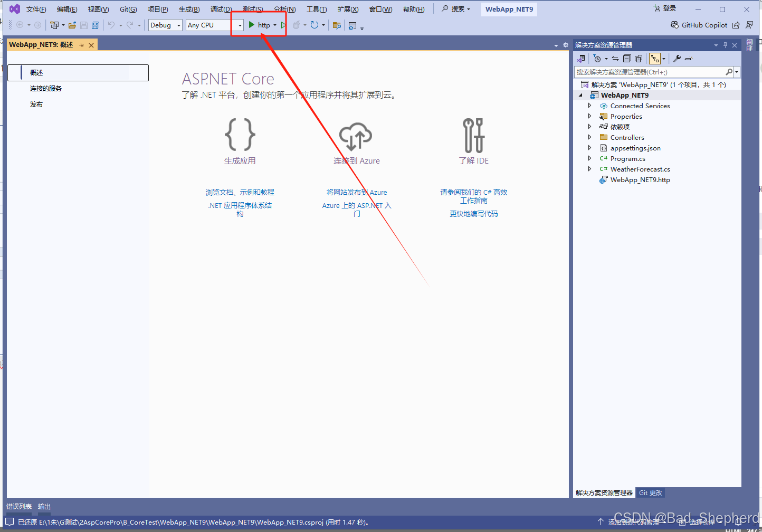The image size is (762, 532).
Task: Click the Show All Files icon
Action: (639, 59)
